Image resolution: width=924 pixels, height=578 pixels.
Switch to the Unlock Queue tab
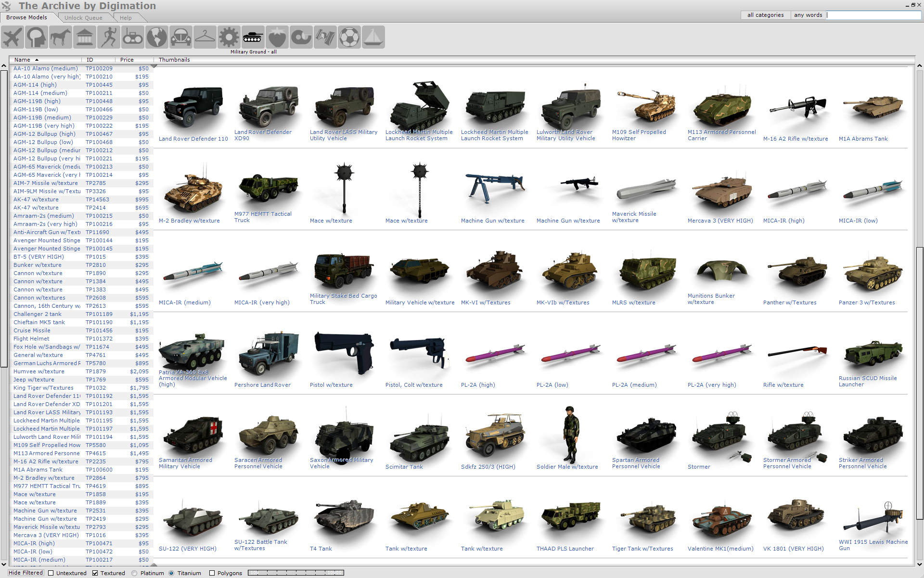point(83,18)
